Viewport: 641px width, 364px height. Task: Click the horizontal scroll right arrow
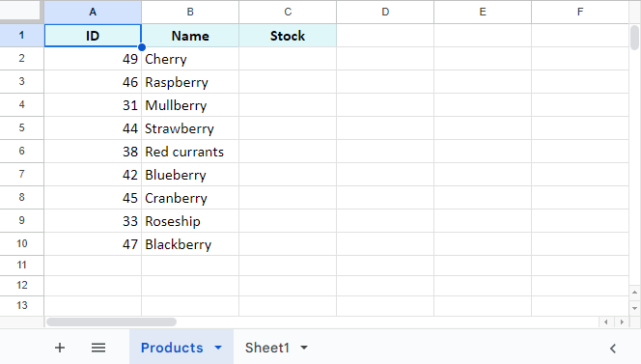click(622, 322)
